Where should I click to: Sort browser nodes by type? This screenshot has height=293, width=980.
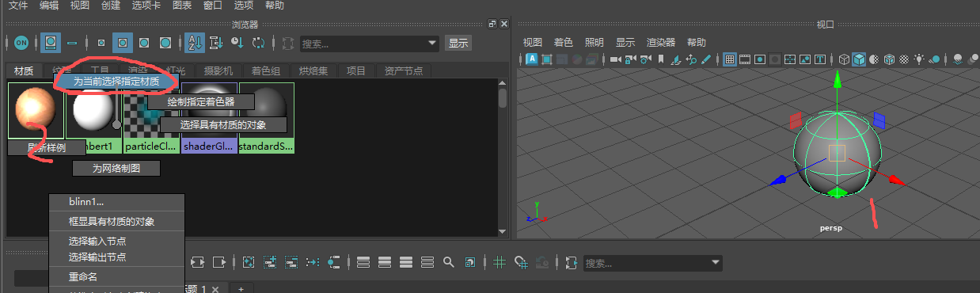tap(215, 43)
